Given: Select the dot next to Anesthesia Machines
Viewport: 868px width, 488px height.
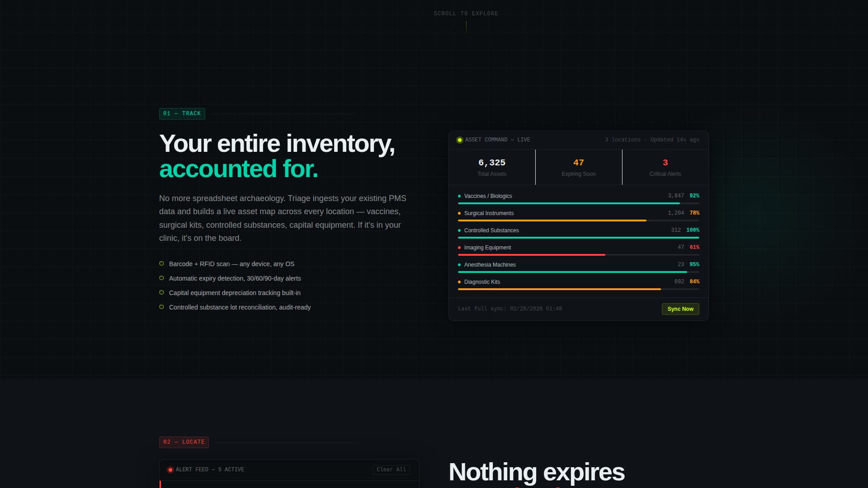Looking at the screenshot, I should click(x=460, y=265).
